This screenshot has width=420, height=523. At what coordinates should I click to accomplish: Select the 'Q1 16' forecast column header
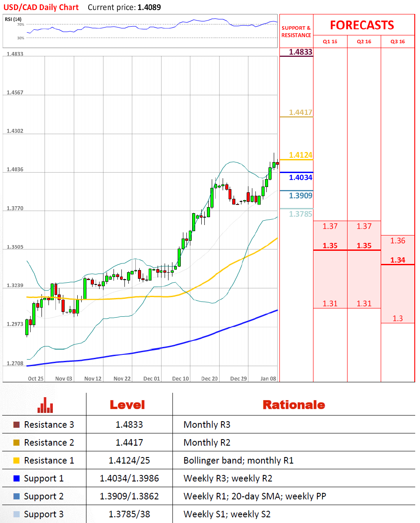click(330, 42)
